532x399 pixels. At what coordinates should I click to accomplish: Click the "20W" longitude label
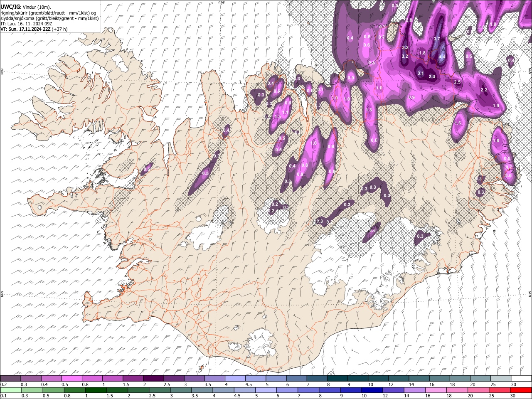[221, 2]
